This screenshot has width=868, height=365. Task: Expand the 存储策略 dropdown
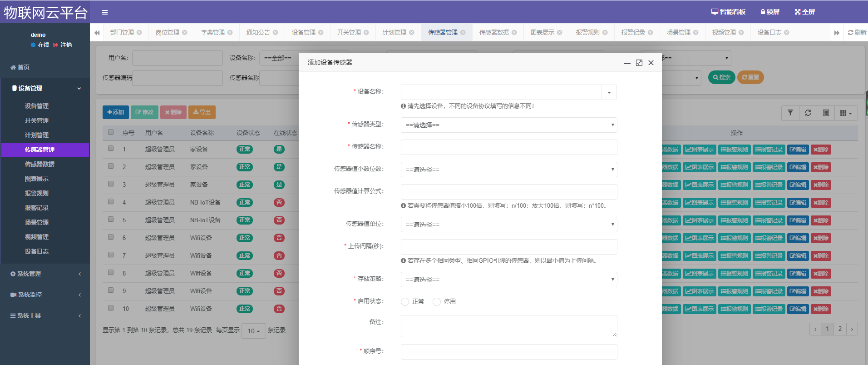coord(508,280)
